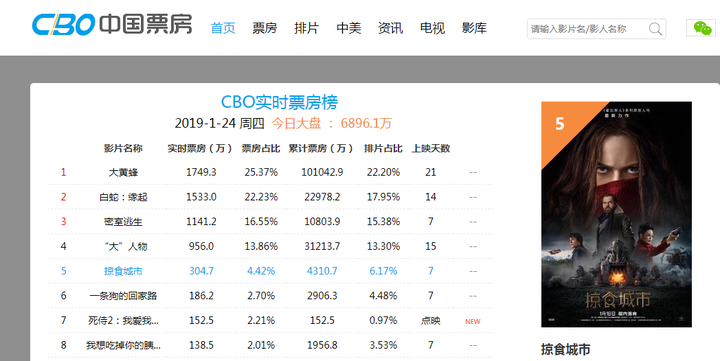720x361 pixels.
Task: Open 死侍2：我爱我... movie entry
Action: (123, 321)
